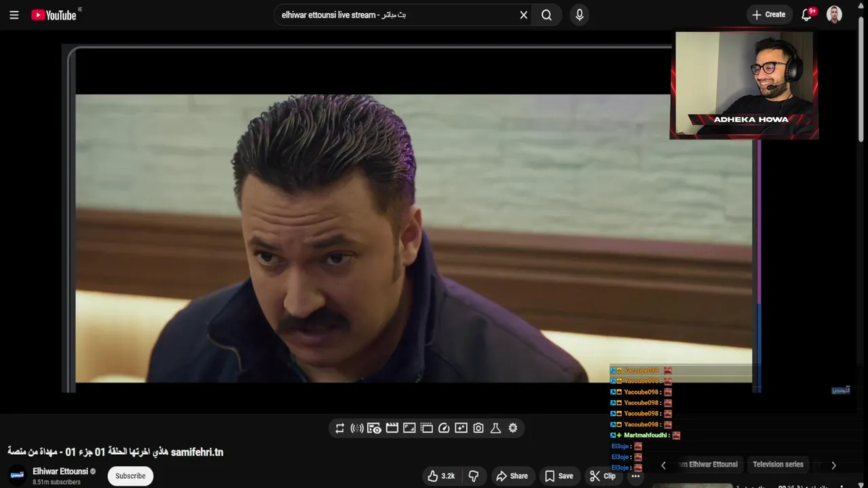The image size is (868, 488).
Task: Click the resize video player icon
Action: 409,428
